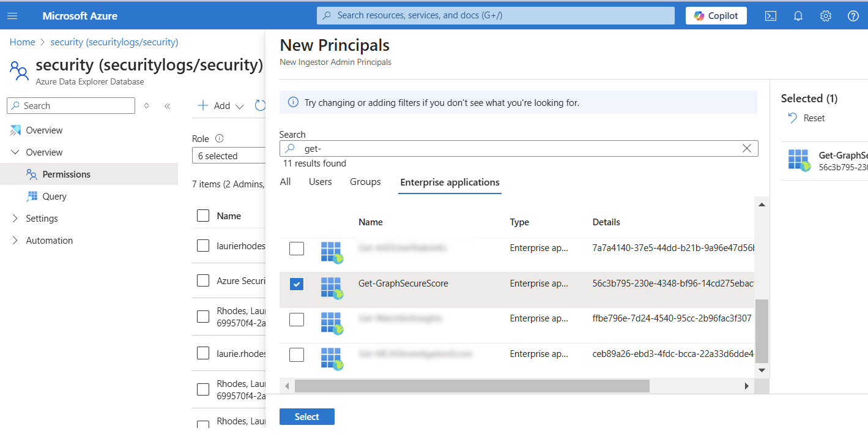Screen dimensions: 868x439
Task: Switch to the All tab
Action: pos(285,182)
